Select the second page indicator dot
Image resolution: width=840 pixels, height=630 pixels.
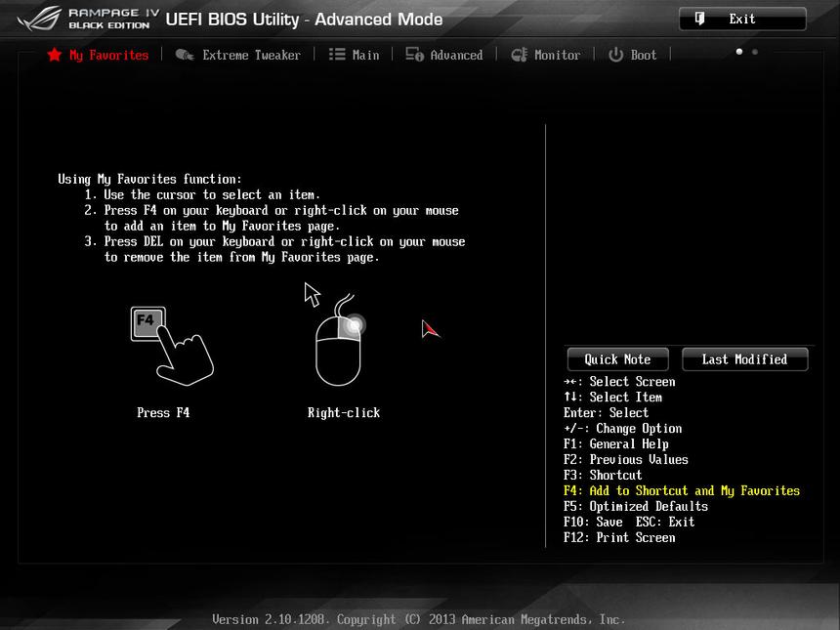pyautogui.click(x=754, y=52)
